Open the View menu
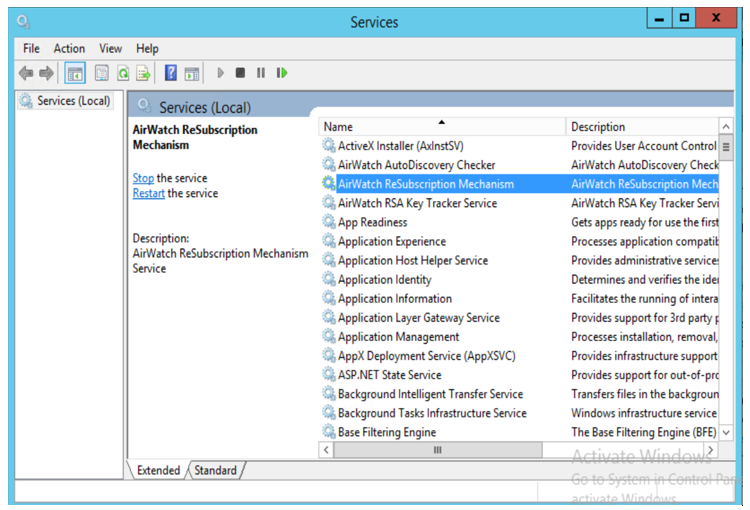 [110, 48]
